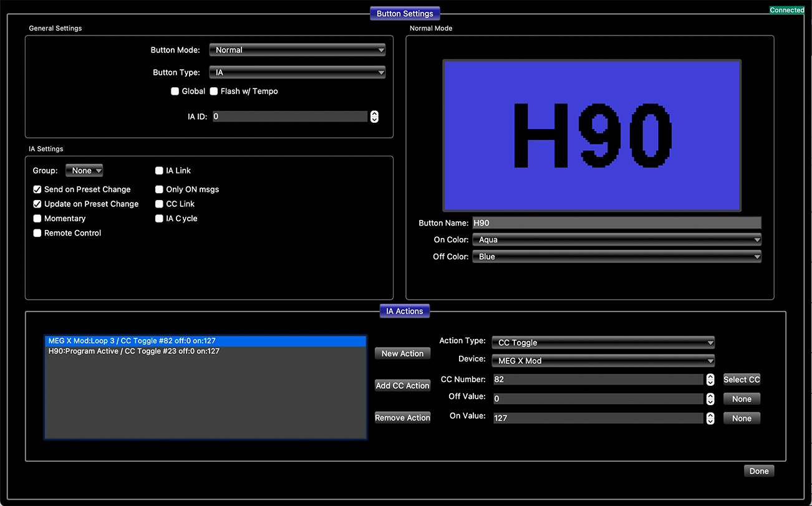Click the H90 button preview display
The image size is (812, 506).
[592, 135]
